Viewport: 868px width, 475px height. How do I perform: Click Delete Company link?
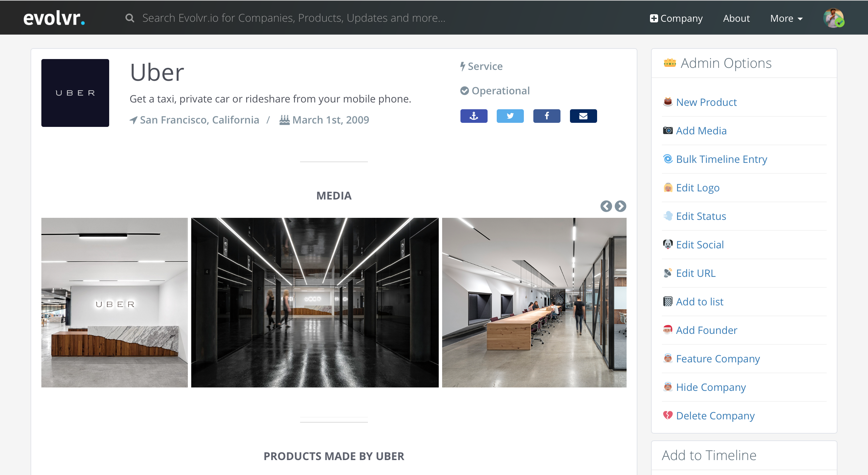715,416
